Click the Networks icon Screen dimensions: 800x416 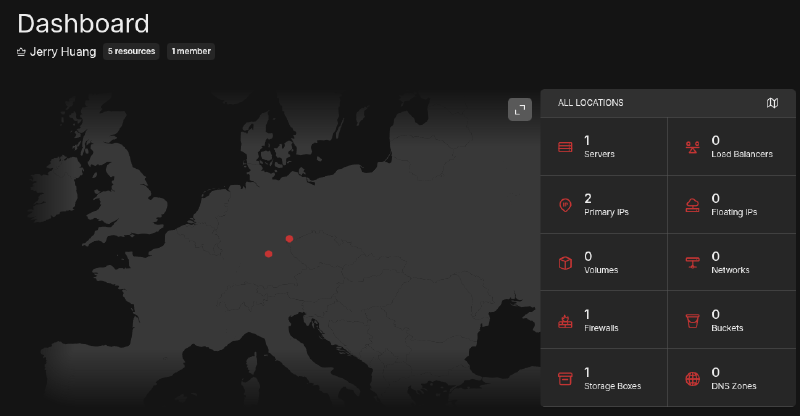coord(692,263)
